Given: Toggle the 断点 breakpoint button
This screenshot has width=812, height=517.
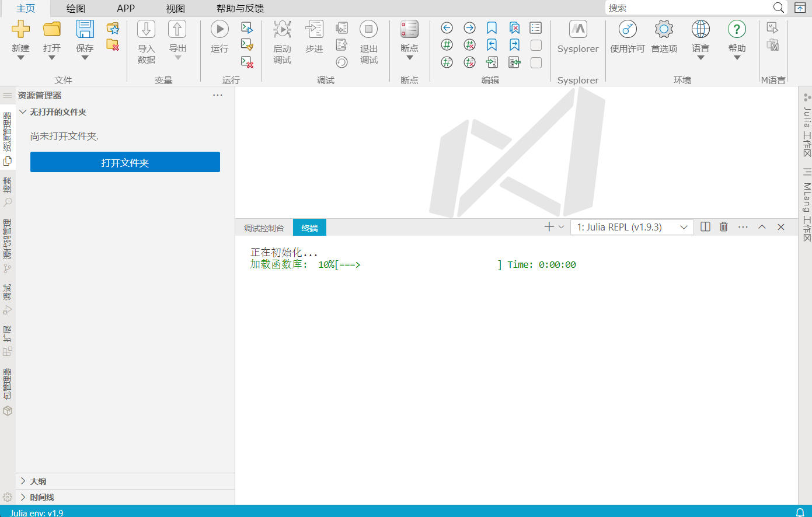Looking at the screenshot, I should tap(409, 29).
